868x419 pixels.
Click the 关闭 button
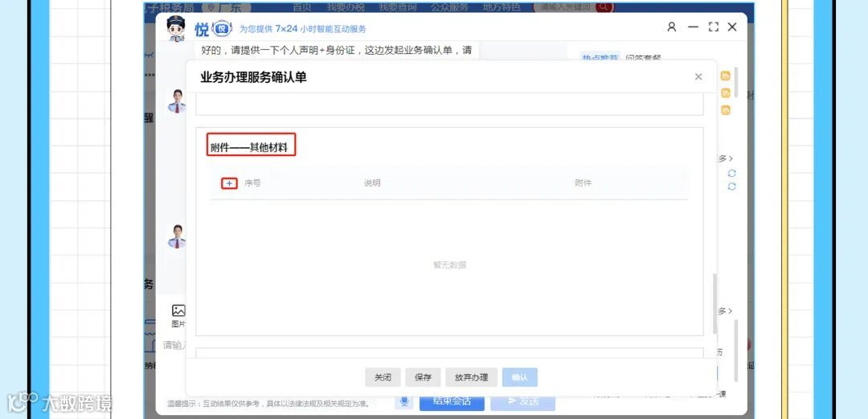tap(383, 377)
